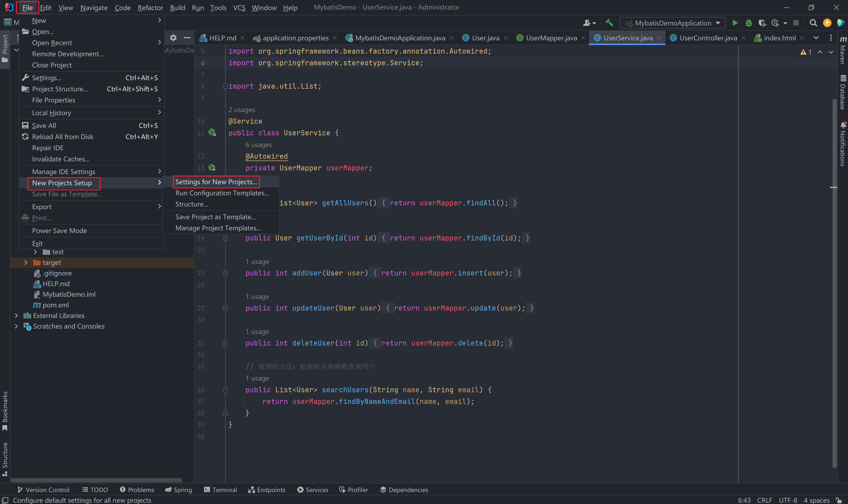Select Run Configuration Templates submenu entry
The width and height of the screenshot is (848, 504).
[x=222, y=193]
